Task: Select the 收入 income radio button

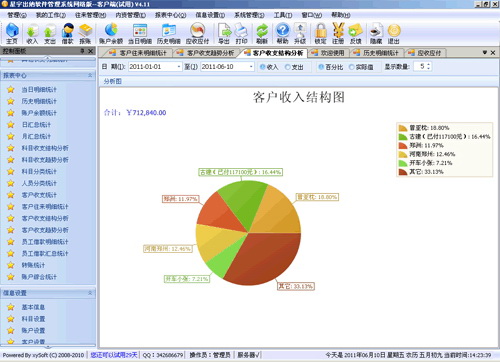Action: (262, 67)
